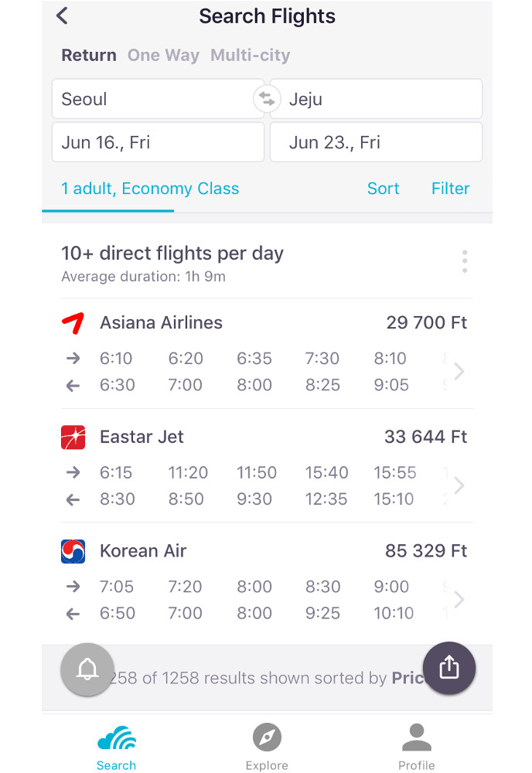Tap the Korean Air logo icon

(73, 551)
